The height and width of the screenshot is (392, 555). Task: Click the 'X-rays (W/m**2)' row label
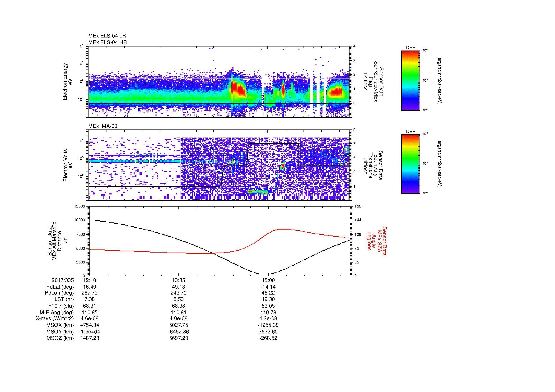tap(55, 318)
